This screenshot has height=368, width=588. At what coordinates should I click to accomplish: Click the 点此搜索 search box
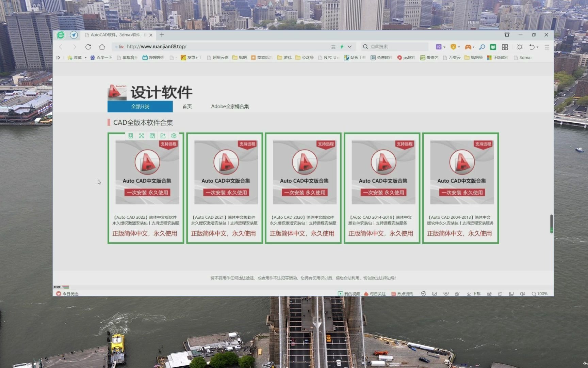(x=395, y=47)
